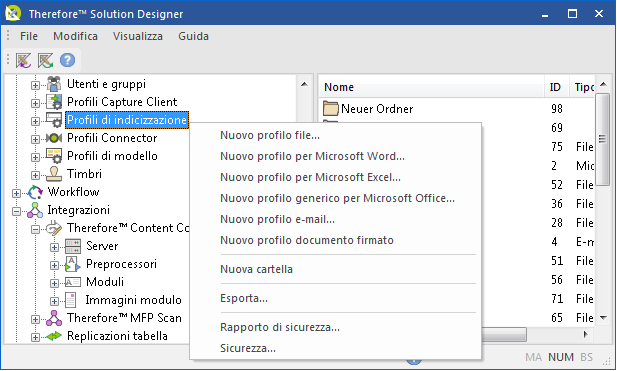Collapse the Therefore Content Connector node

[x=35, y=229]
